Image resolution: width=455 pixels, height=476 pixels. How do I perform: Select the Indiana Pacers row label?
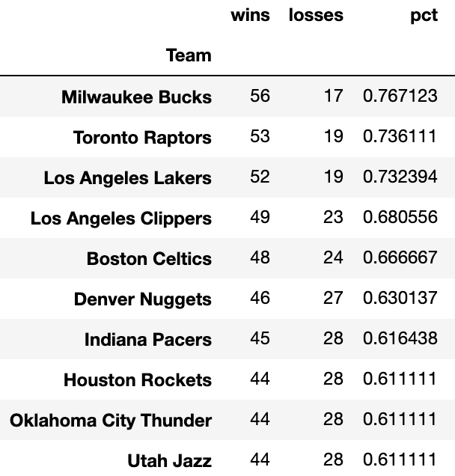click(148, 339)
